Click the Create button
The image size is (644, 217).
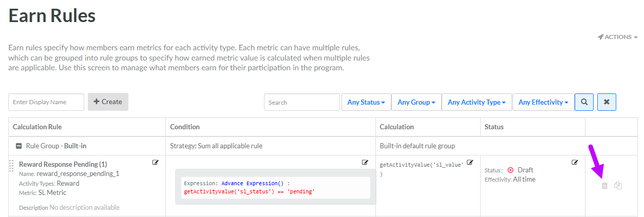(x=108, y=102)
